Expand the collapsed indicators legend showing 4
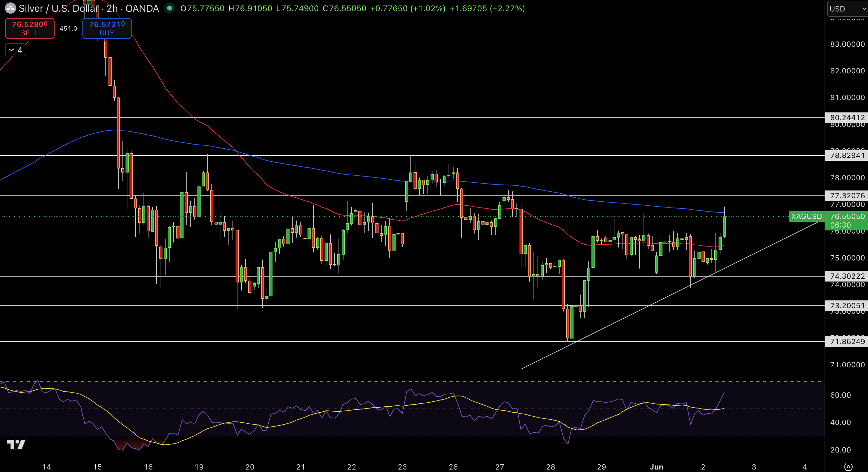Viewport: 868px width, 472px height. point(15,50)
